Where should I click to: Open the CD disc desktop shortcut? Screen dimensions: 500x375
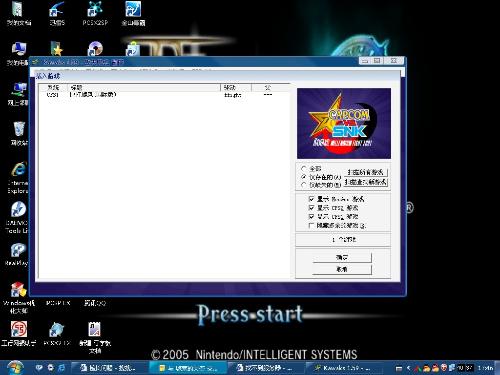[95, 49]
